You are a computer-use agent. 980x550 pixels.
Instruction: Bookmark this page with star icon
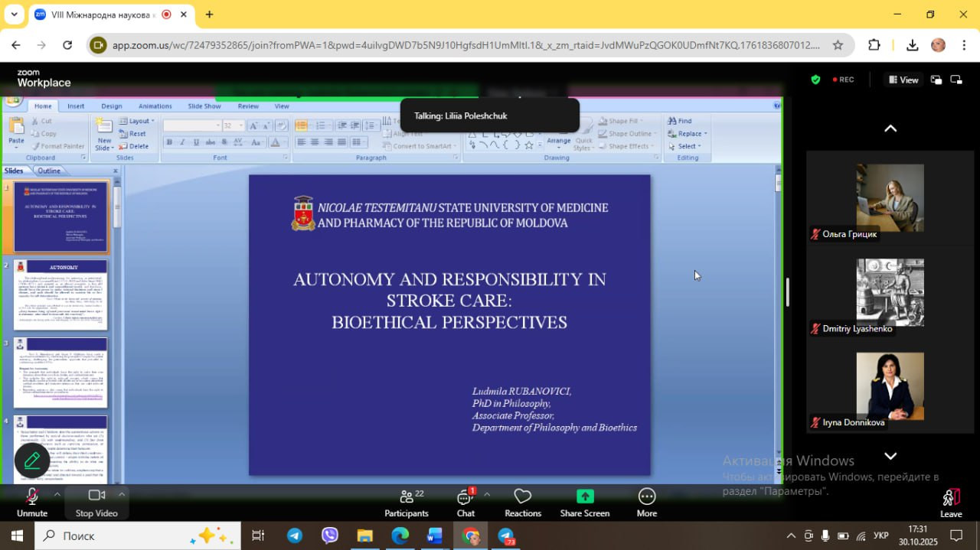[838, 45]
